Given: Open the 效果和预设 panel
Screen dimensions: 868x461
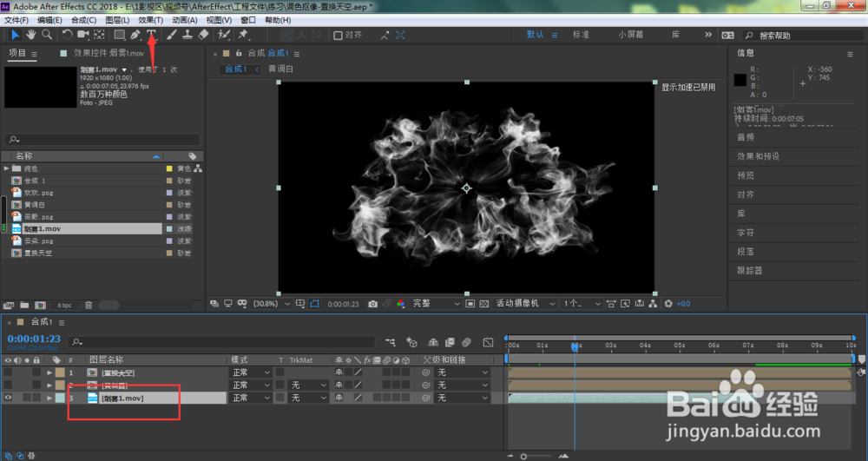Looking at the screenshot, I should [757, 156].
